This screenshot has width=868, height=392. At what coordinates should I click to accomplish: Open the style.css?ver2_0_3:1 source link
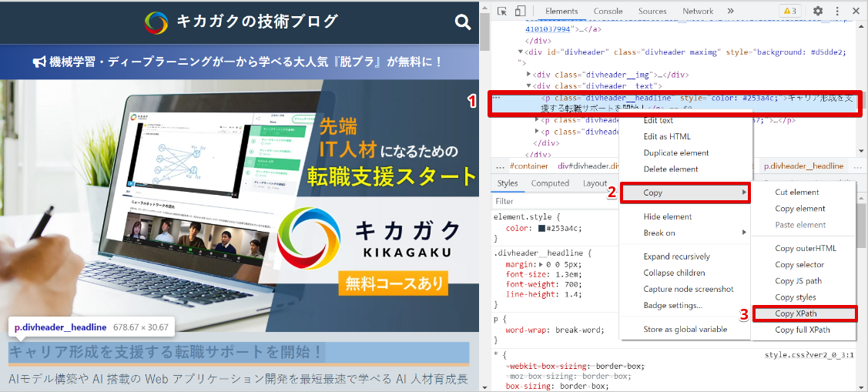coord(809,355)
